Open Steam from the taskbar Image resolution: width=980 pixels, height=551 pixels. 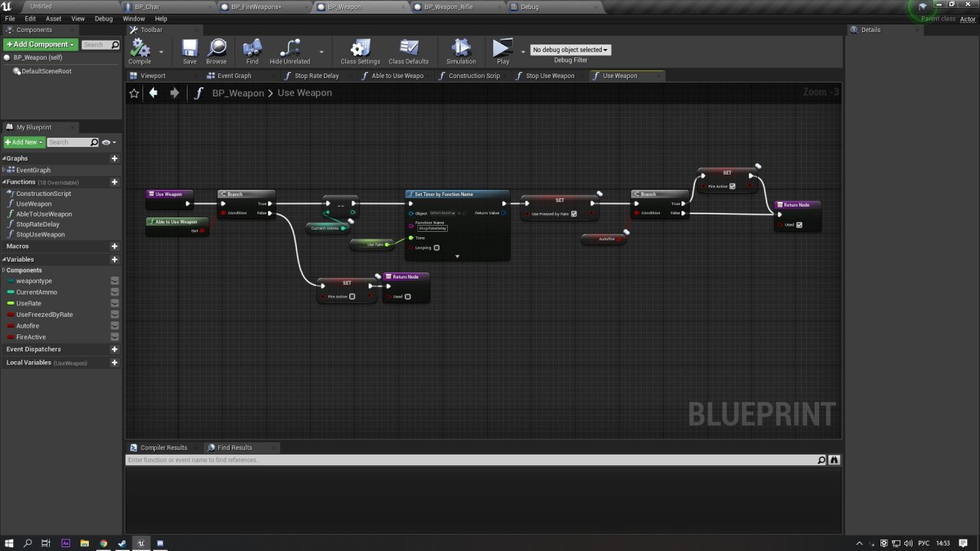coord(122,543)
